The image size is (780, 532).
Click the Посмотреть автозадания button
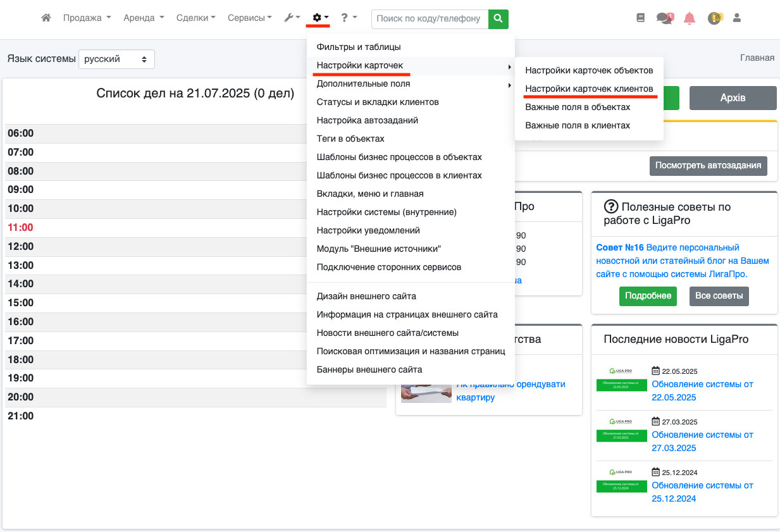(708, 166)
